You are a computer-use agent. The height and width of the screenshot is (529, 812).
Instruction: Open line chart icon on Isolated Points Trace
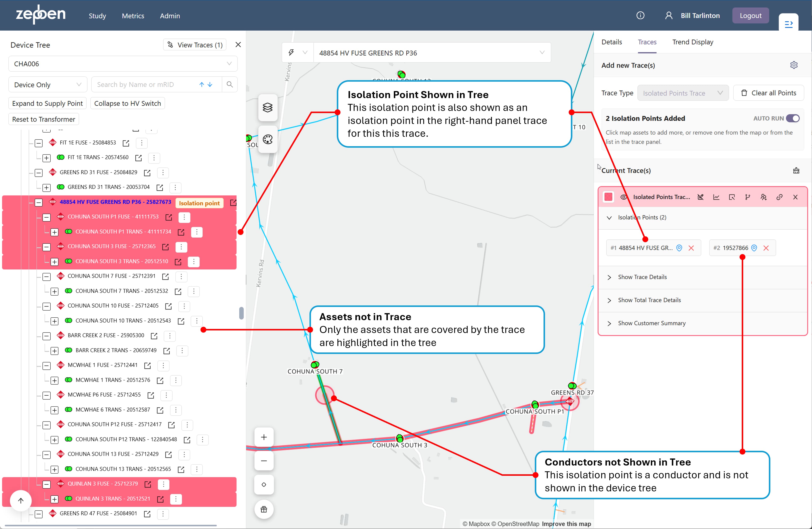[x=716, y=197]
